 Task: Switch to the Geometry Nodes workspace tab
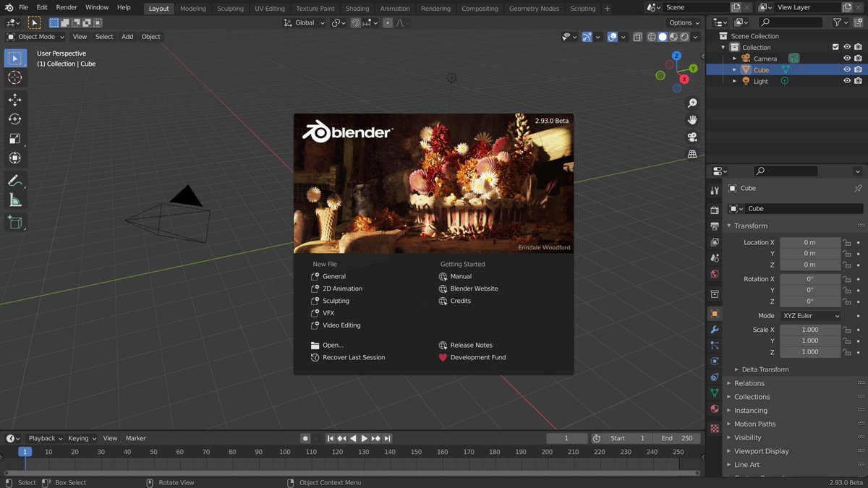pyautogui.click(x=534, y=9)
